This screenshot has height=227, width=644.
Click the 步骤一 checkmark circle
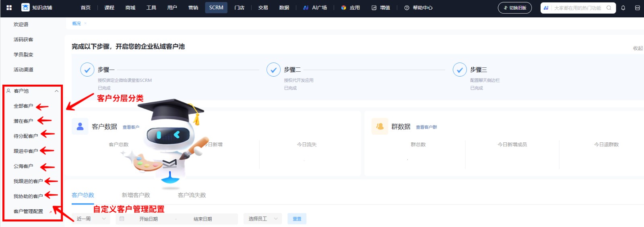[x=87, y=70]
